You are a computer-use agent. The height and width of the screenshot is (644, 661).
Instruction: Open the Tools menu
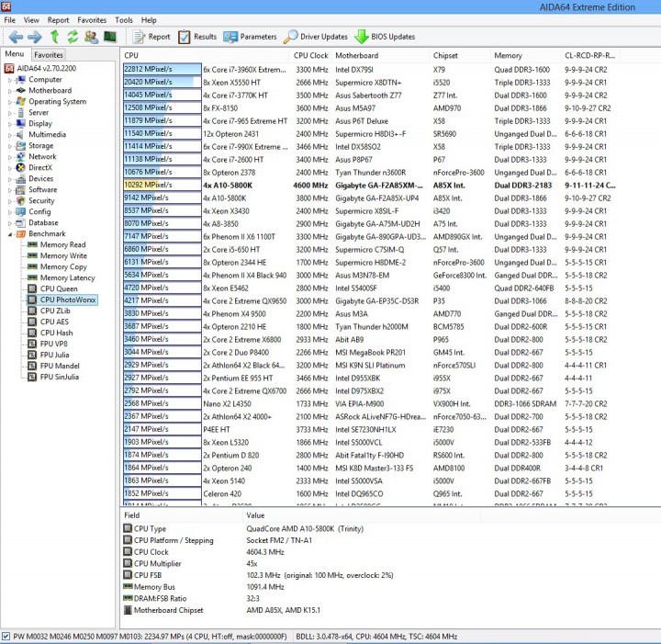pos(124,20)
